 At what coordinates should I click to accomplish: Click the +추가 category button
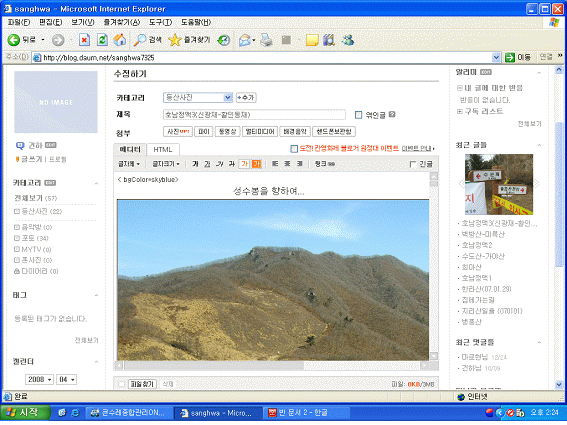pyautogui.click(x=246, y=98)
